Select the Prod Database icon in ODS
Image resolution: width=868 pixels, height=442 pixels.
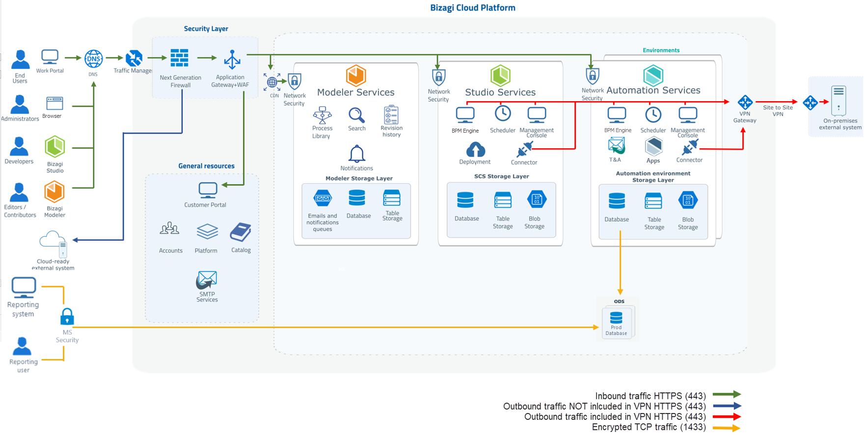pyautogui.click(x=616, y=318)
